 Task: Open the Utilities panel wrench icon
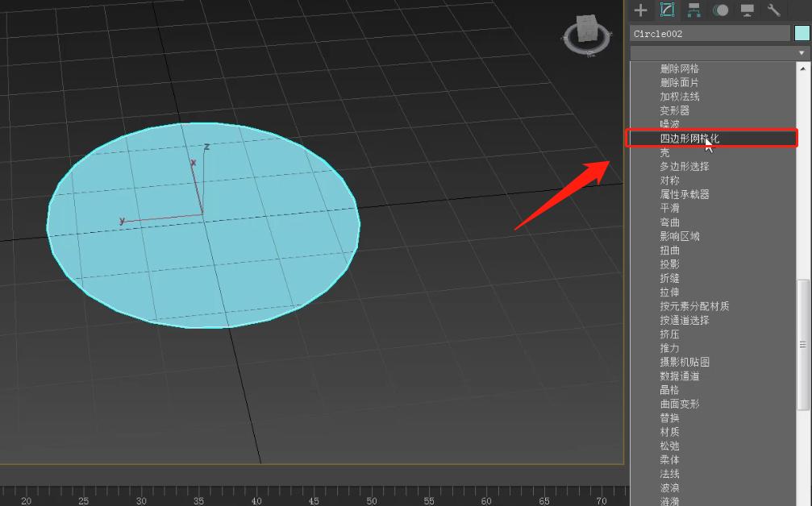773,10
